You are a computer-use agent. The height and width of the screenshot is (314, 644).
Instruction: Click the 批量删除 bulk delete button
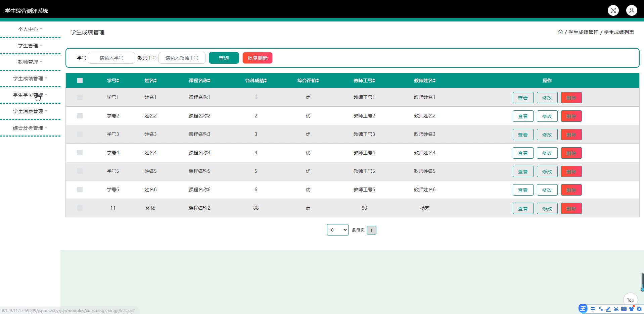(x=258, y=58)
